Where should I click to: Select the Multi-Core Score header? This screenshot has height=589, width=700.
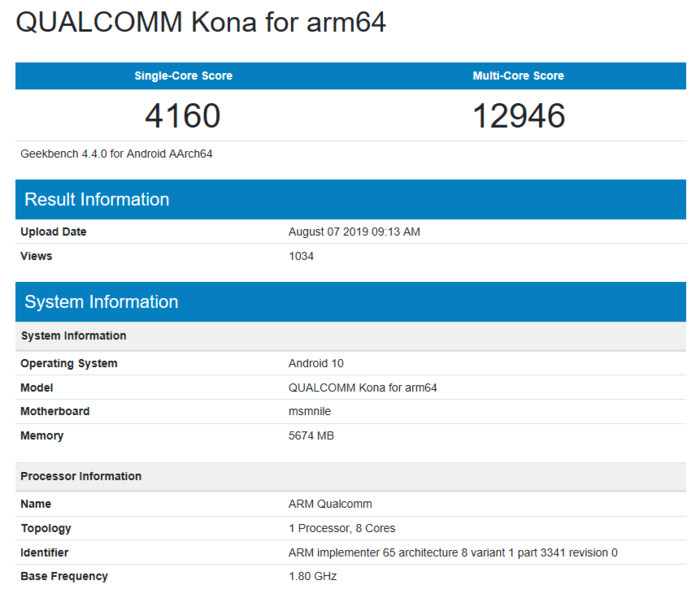[x=518, y=76]
